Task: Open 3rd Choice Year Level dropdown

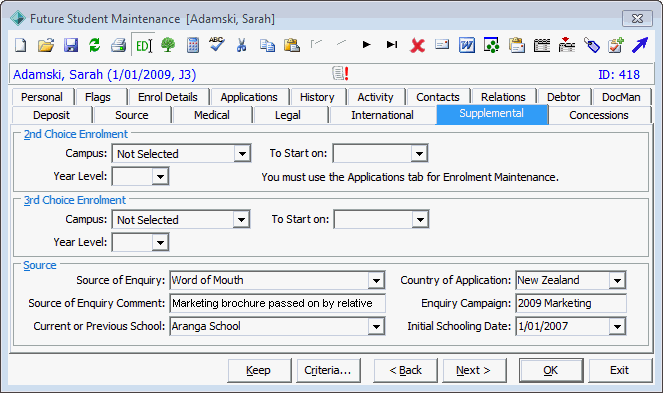Action: click(160, 242)
